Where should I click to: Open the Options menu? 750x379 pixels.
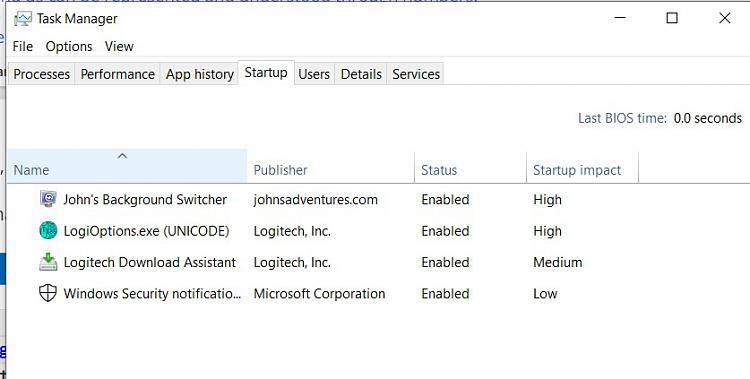tap(69, 46)
